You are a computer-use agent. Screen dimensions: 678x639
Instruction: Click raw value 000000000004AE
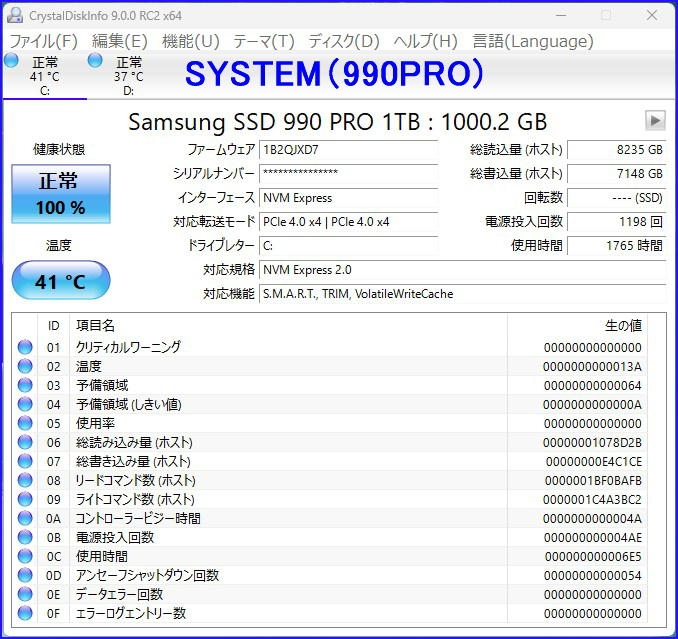click(592, 538)
